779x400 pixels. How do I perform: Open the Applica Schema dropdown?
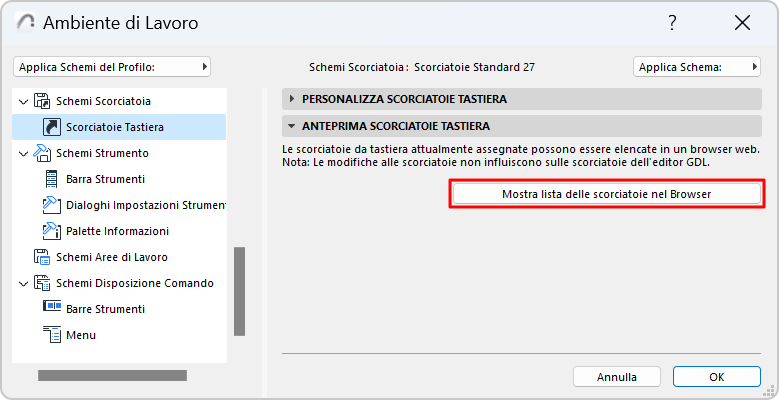pyautogui.click(x=696, y=67)
